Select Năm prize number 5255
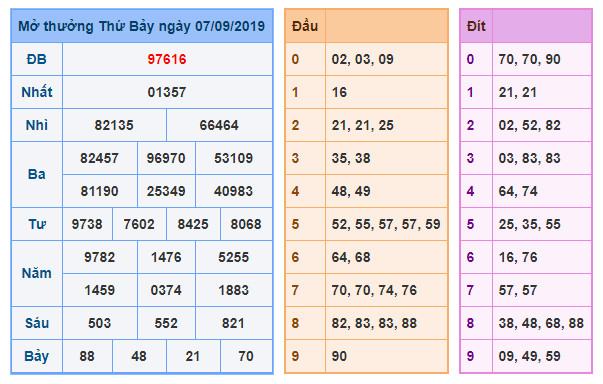 [234, 258]
